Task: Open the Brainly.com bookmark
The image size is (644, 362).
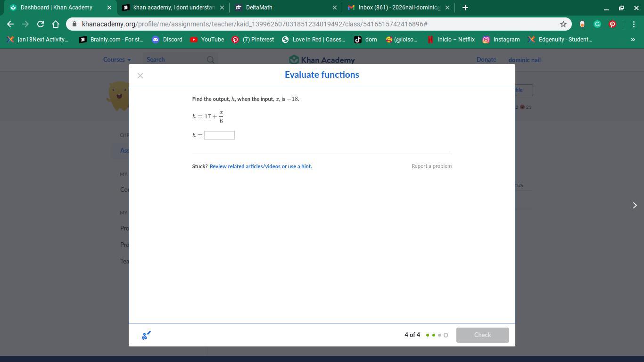Action: click(x=111, y=40)
